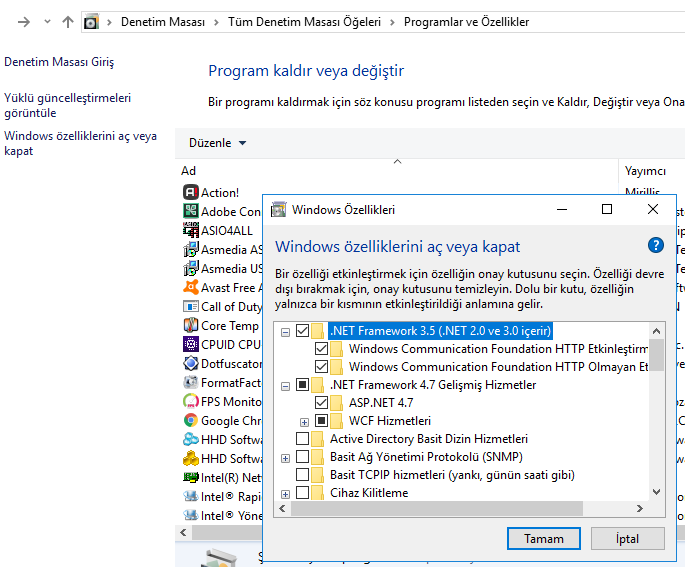685x567 pixels.
Task: Click the Adobe program icon in list
Action: click(190, 211)
